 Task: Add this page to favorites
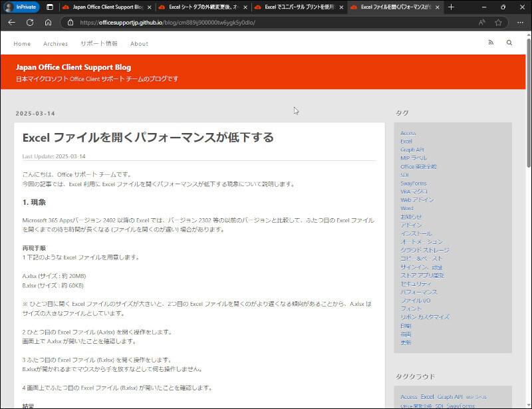(x=498, y=23)
